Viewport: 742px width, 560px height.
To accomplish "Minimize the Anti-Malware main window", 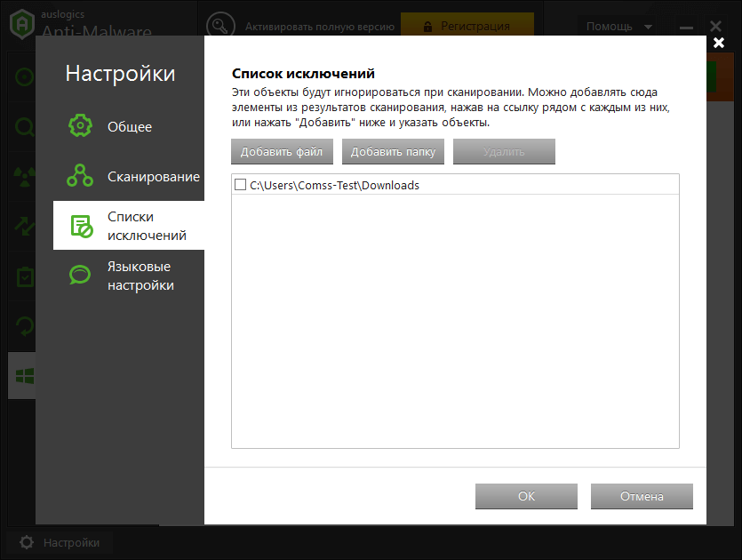I will coord(686,27).
